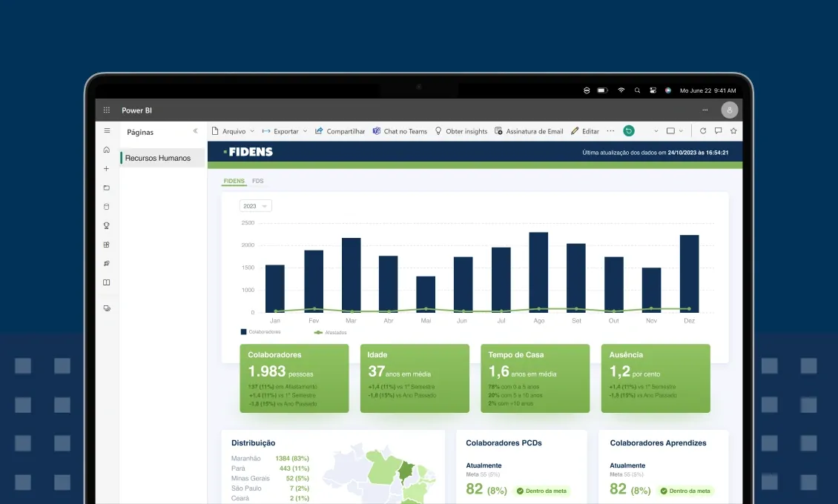
Task: Open the Learn book icon in sidebar
Action: coord(106,282)
